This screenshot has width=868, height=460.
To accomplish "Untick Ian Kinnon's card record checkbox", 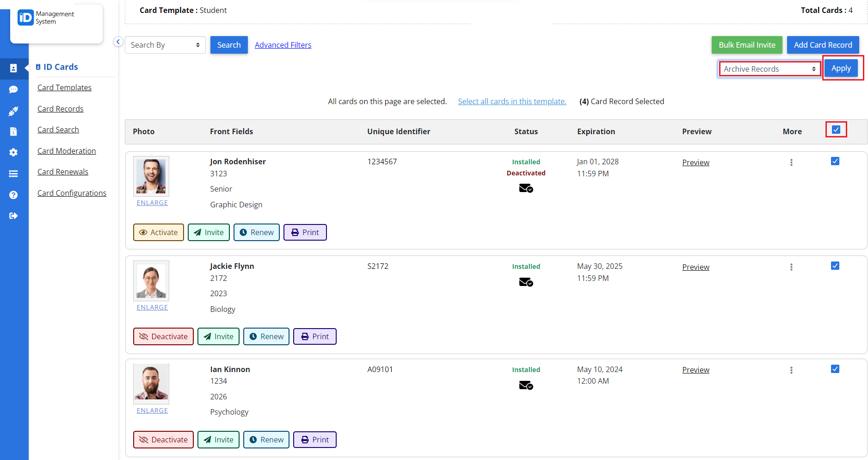I will tap(835, 369).
